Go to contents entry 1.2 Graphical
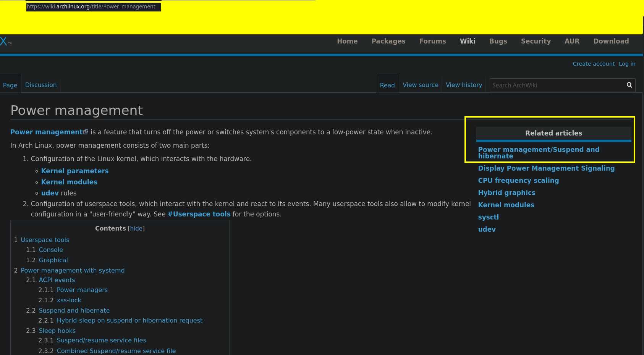This screenshot has width=644, height=355. 53,260
